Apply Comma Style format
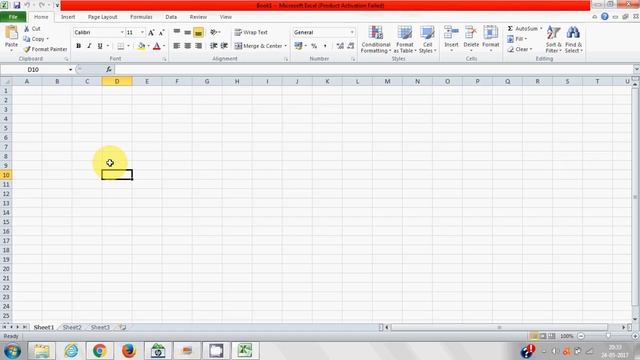This screenshot has width=640, height=360. (325, 46)
